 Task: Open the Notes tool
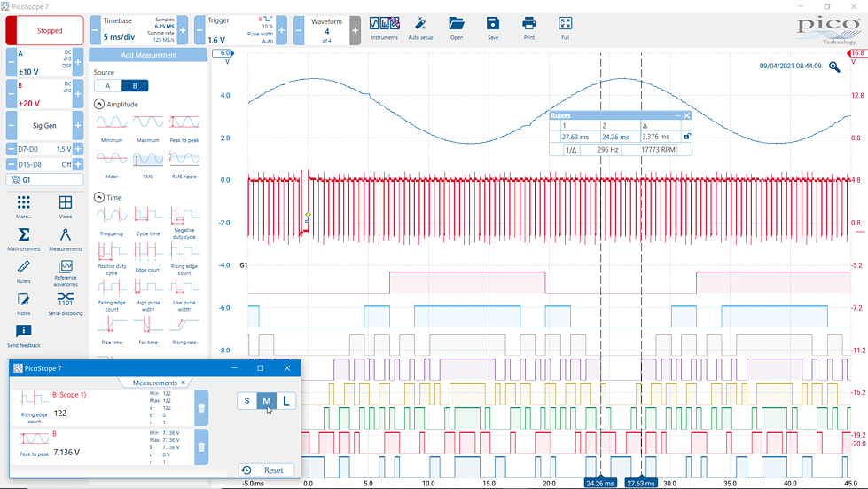(x=23, y=304)
